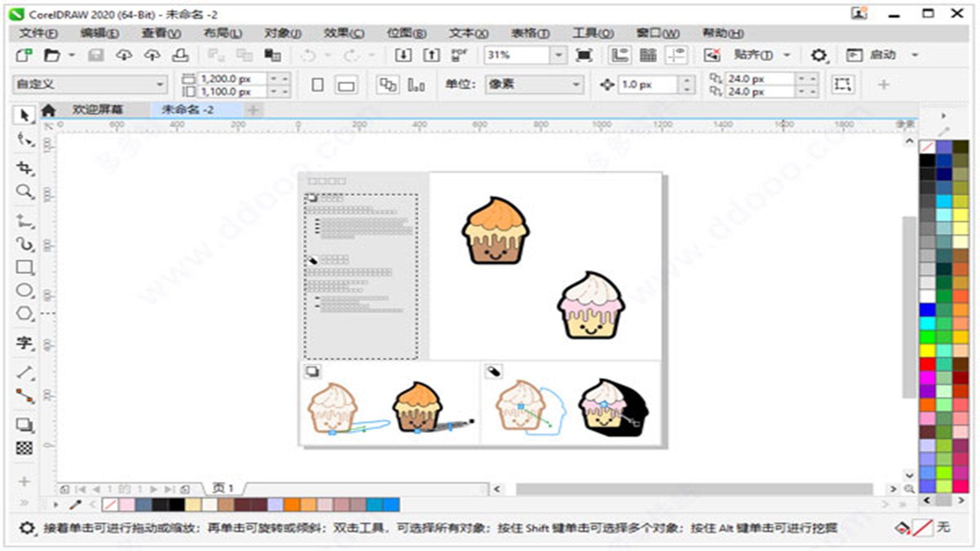Click the 启动 launch button
The height and width of the screenshot is (551, 980).
(x=882, y=55)
